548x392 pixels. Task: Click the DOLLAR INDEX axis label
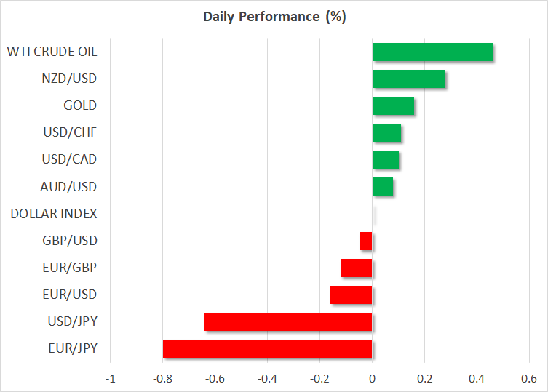click(54, 214)
